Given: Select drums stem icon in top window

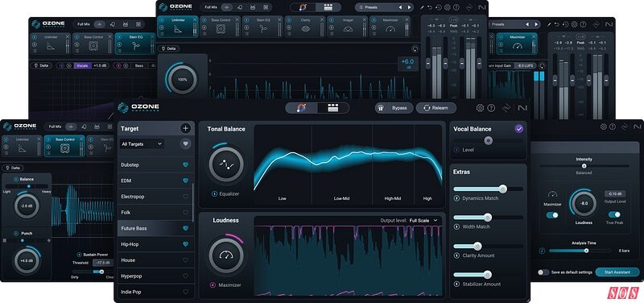Looking at the screenshot, I should 253,7.
